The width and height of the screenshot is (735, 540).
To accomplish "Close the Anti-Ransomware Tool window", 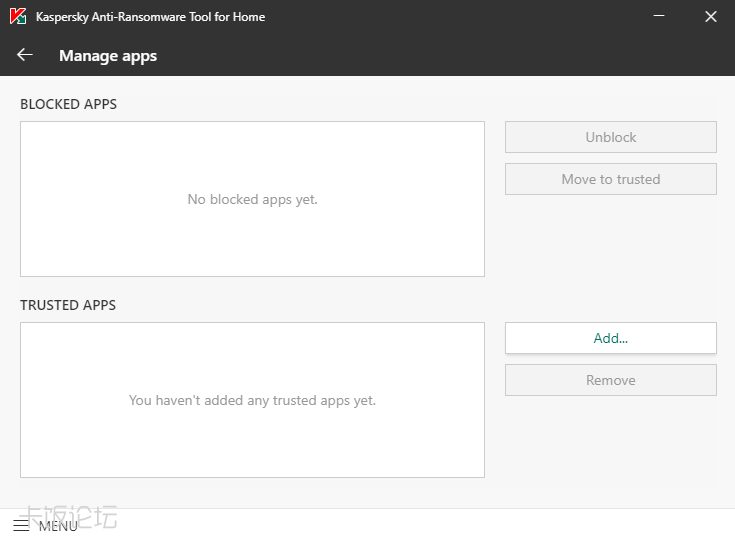I will tap(711, 17).
